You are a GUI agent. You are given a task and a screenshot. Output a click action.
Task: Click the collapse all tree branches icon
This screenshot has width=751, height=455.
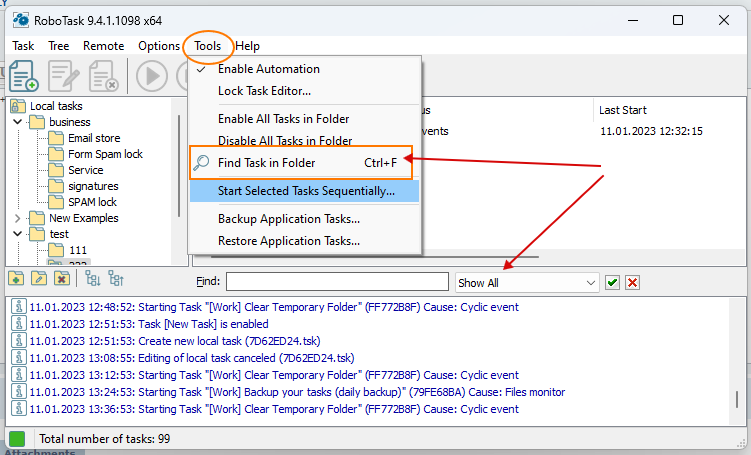(x=116, y=278)
